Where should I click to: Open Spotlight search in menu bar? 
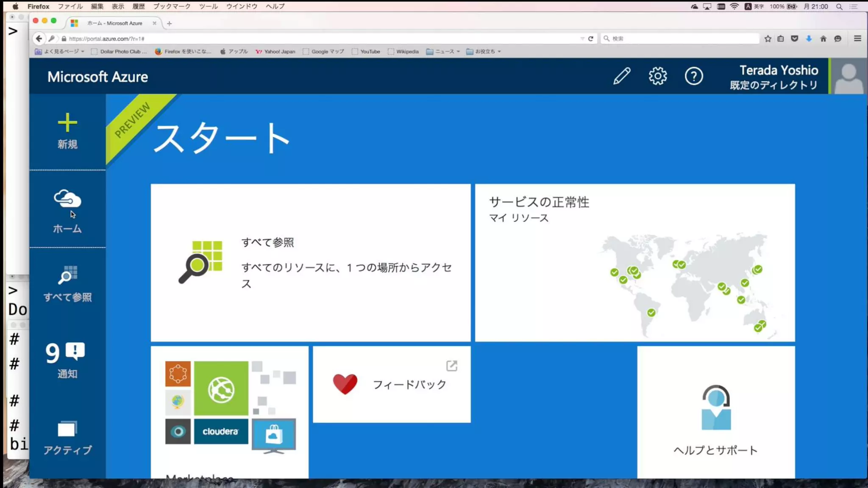[839, 6]
